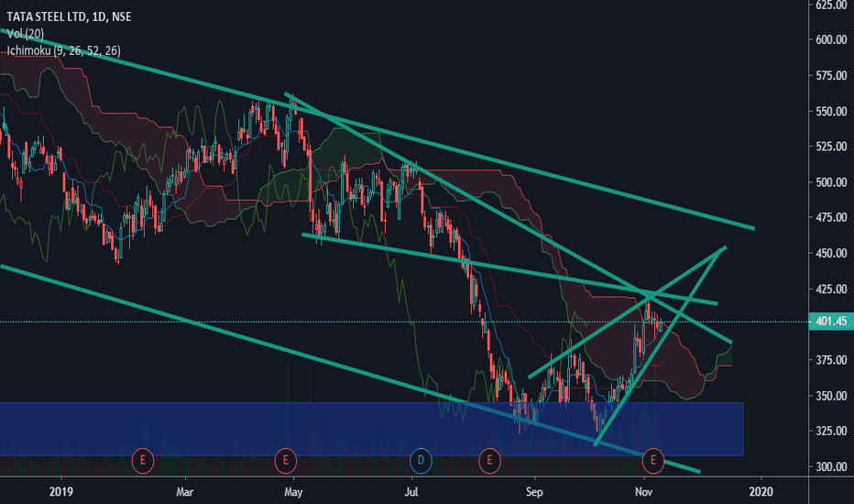Click the 475.00 price axis label
Screen dimensions: 854x504
tap(831, 217)
